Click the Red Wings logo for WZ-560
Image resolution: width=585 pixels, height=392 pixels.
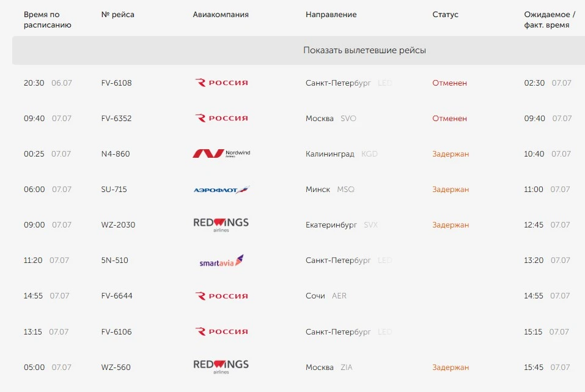[x=221, y=366]
